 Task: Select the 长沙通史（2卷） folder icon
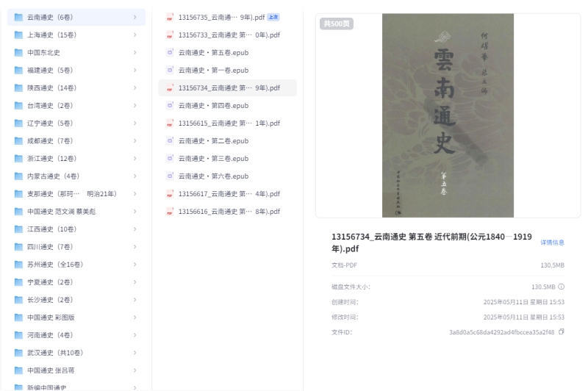pos(18,300)
